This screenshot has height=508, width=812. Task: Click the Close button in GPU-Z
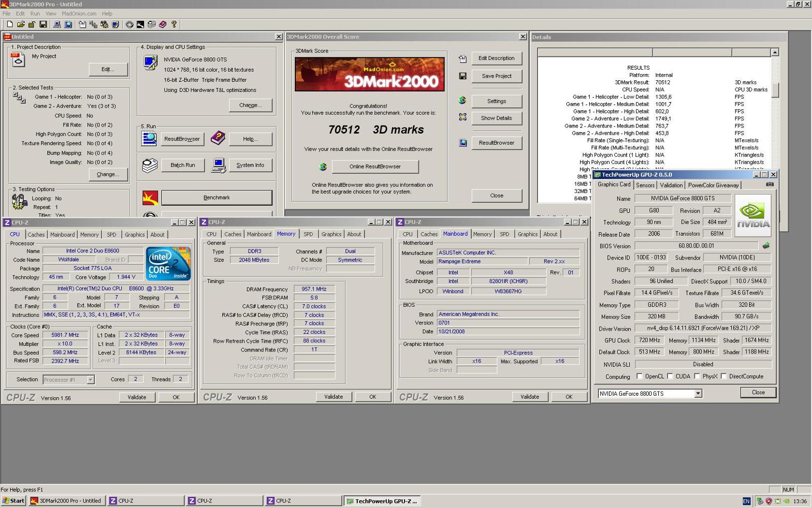[x=758, y=392]
